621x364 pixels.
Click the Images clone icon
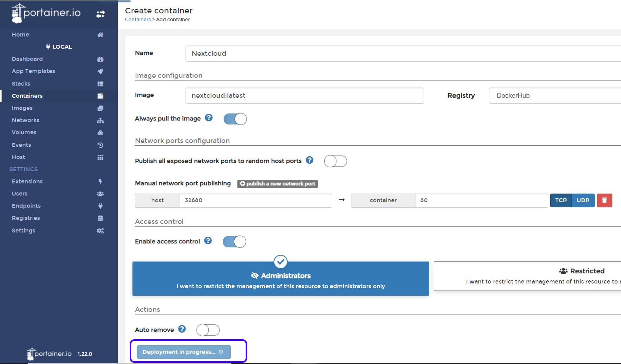coord(100,108)
